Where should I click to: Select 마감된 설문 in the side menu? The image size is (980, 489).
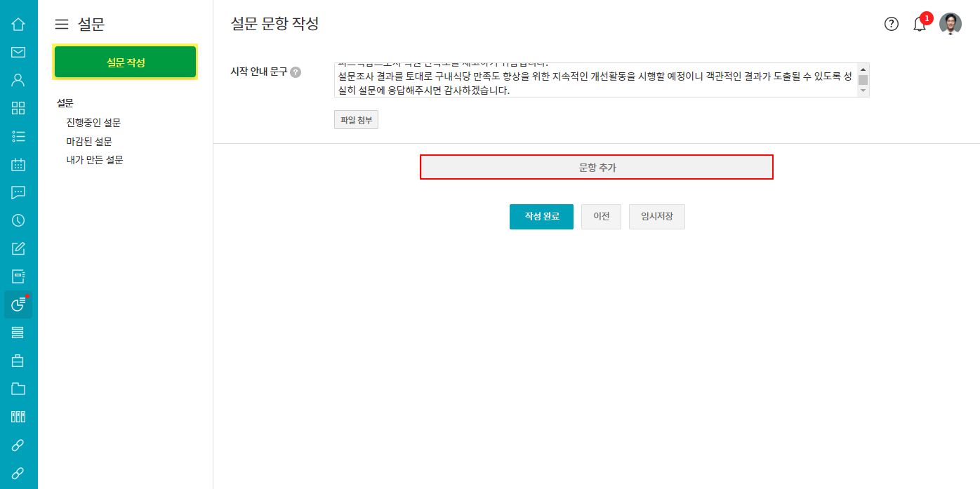(89, 142)
